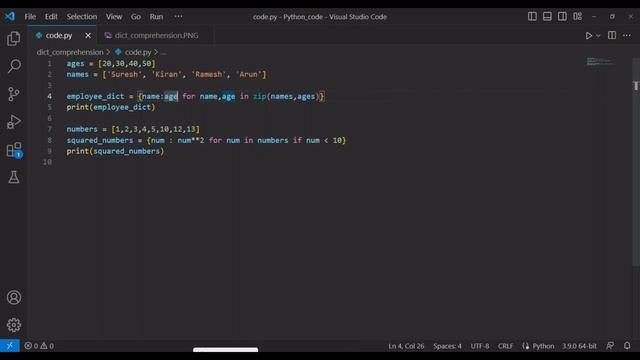Click the minimap code overview
This screenshot has width=640, height=360.
click(x=600, y=62)
